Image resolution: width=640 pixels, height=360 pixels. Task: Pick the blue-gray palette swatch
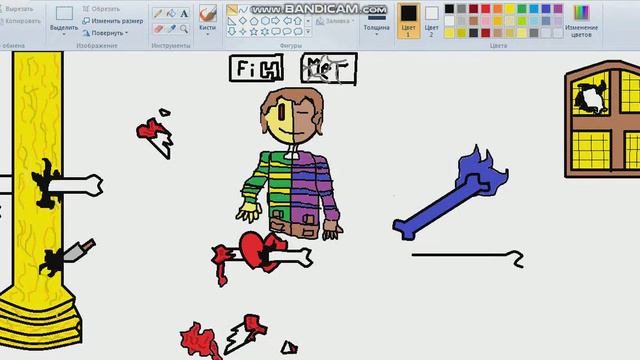click(546, 21)
